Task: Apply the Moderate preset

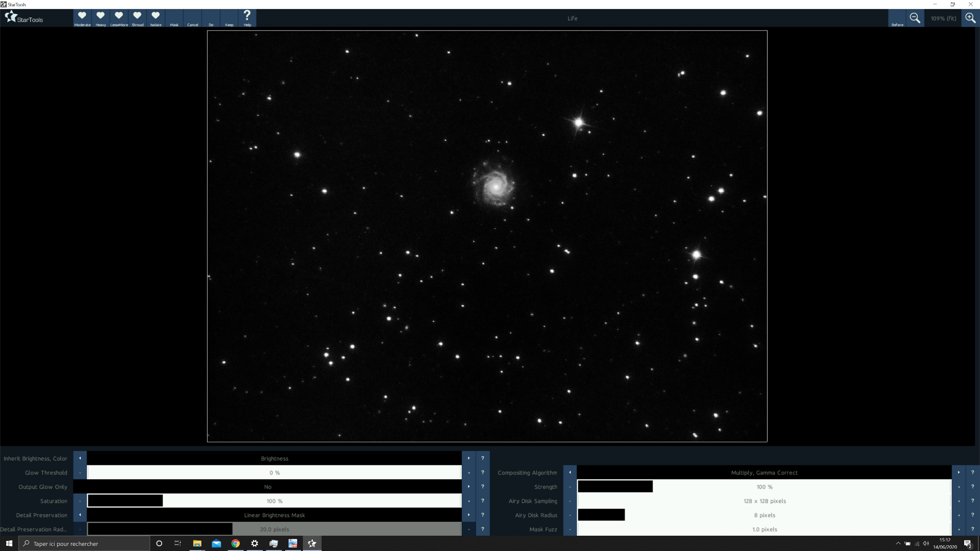Action: 82,18
